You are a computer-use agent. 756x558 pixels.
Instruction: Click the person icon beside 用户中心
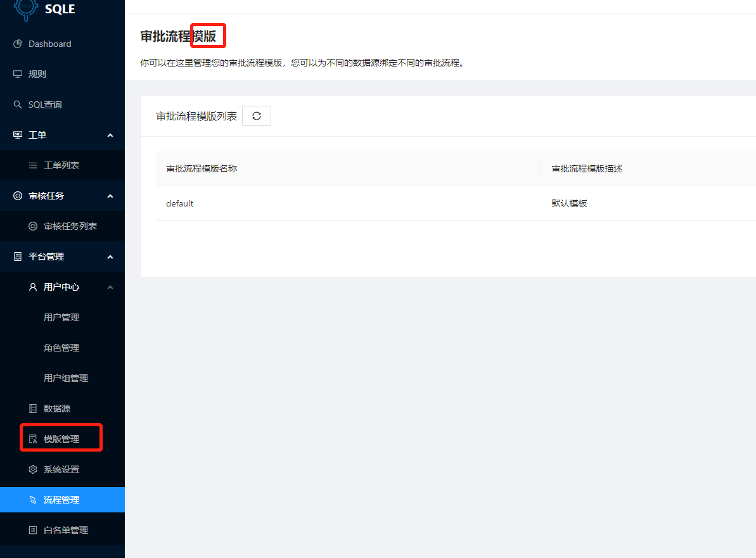click(33, 287)
